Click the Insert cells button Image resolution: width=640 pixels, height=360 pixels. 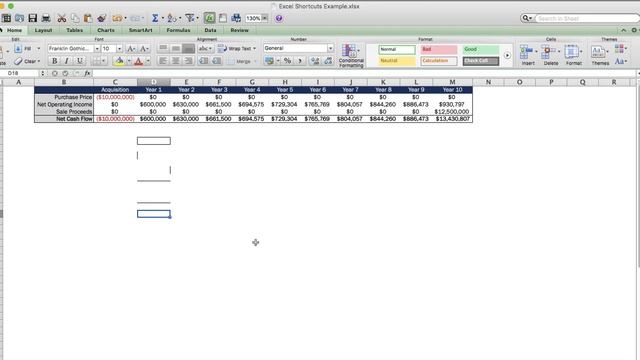point(528,55)
